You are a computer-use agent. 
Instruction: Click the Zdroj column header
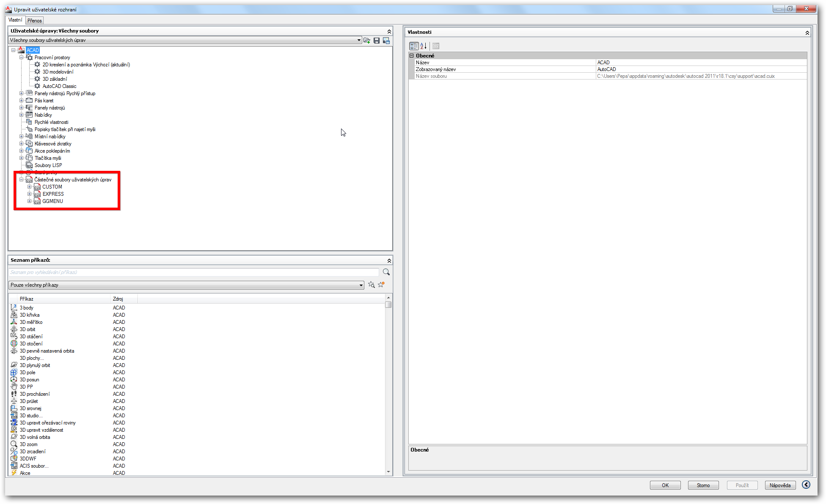pyautogui.click(x=124, y=299)
